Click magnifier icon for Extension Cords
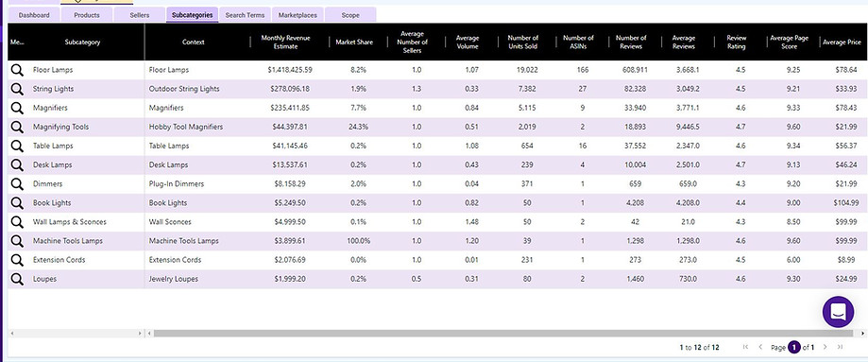This screenshot has width=868, height=362. tap(17, 259)
